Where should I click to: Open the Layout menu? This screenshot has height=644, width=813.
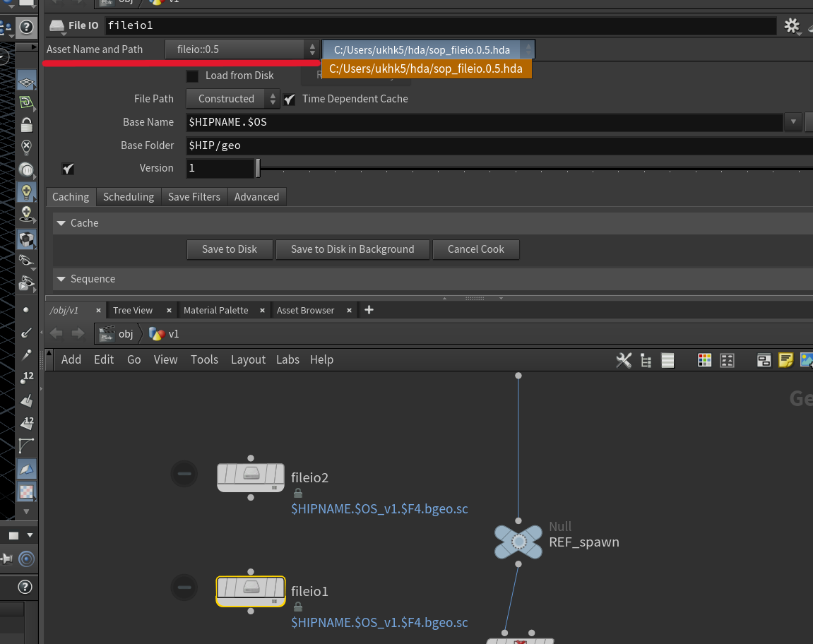(248, 360)
